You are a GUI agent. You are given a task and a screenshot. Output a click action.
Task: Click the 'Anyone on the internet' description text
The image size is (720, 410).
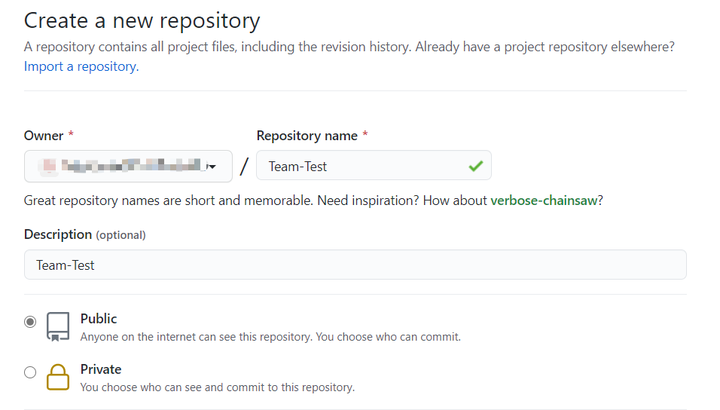point(270,337)
